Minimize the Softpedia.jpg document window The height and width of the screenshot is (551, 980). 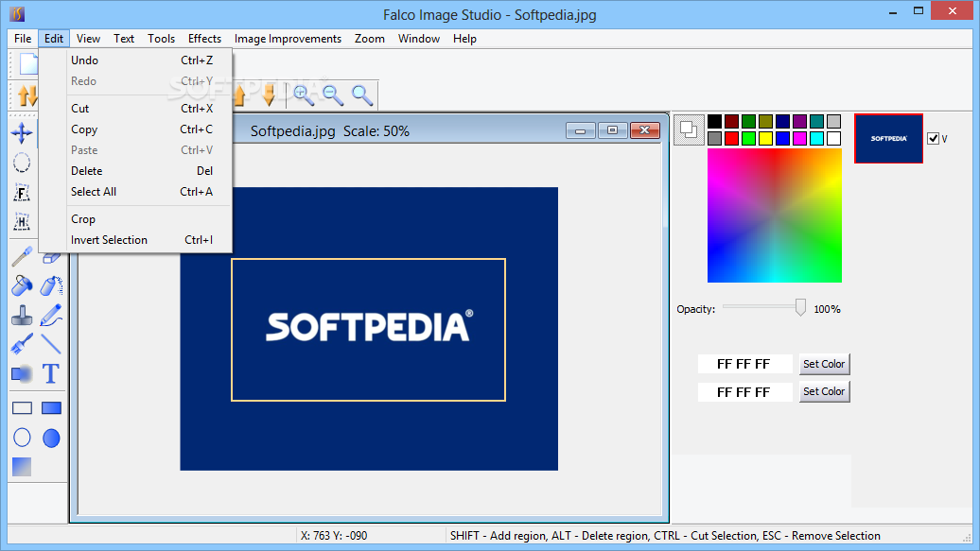581,129
